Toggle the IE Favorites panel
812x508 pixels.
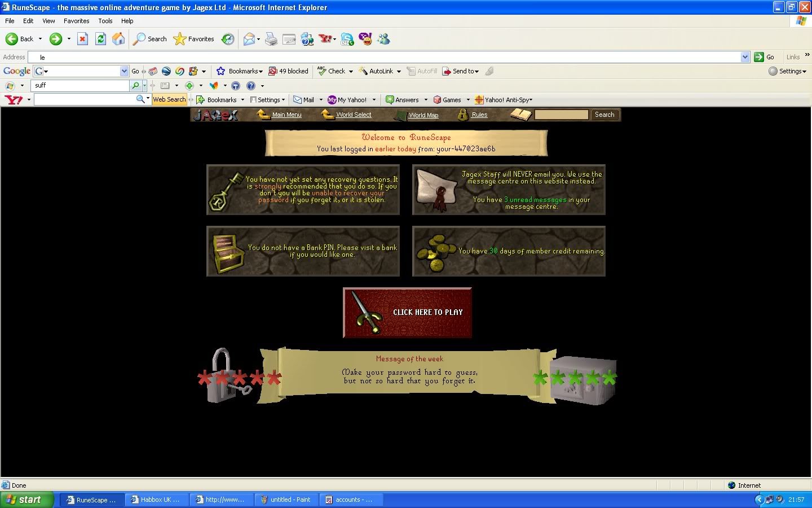pyautogui.click(x=194, y=39)
